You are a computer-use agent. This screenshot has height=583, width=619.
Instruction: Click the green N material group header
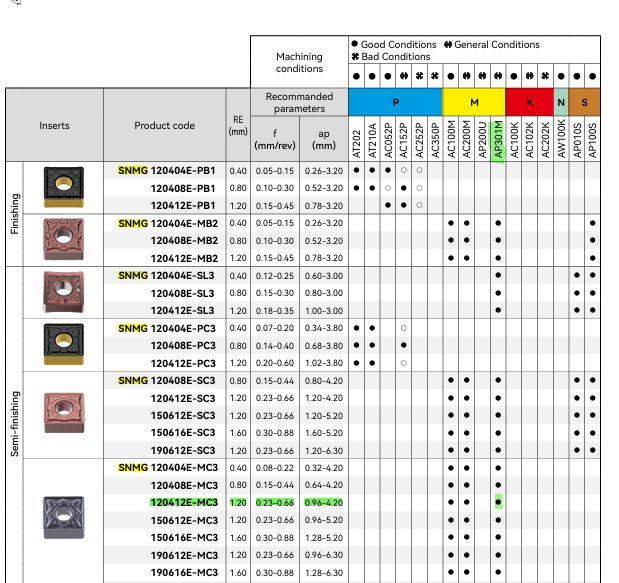[561, 102]
